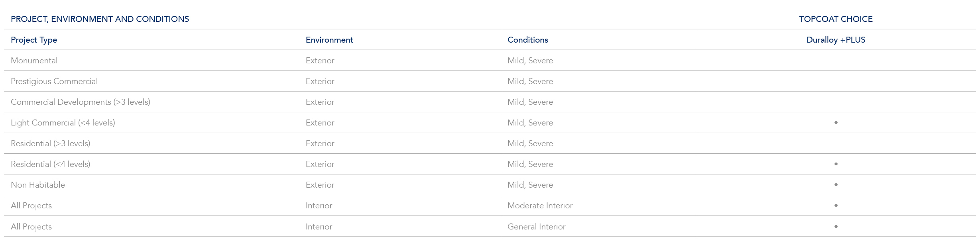Click the PROJECT, ENVIRONMENT AND CONDITIONS heading
Viewport: 980px width, 245px height.
pos(100,19)
